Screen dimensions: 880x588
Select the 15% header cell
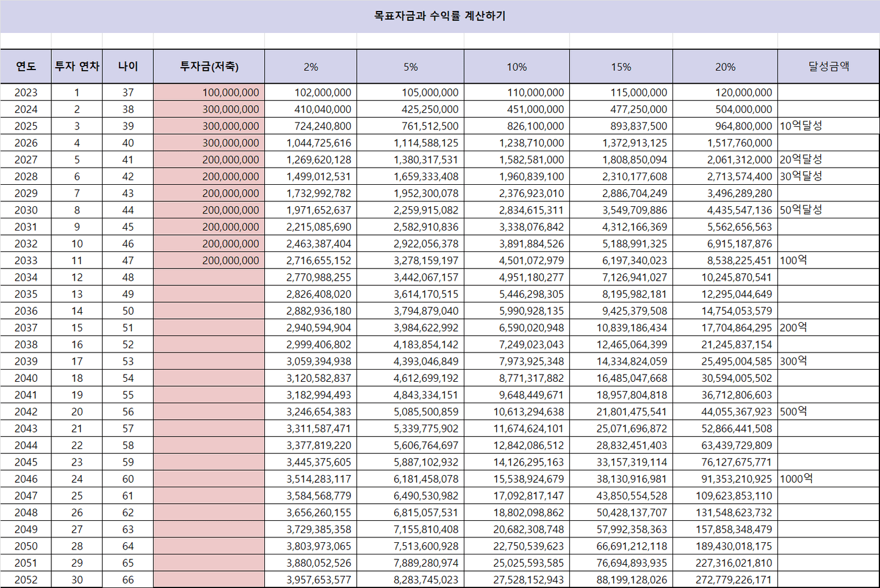[621, 66]
